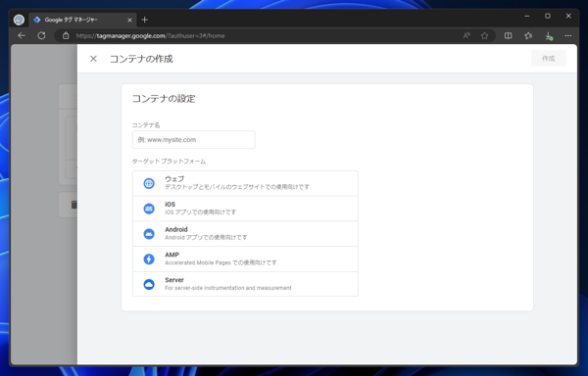Focus the コンテナ名 container name field
The width and height of the screenshot is (588, 376).
[193, 140]
